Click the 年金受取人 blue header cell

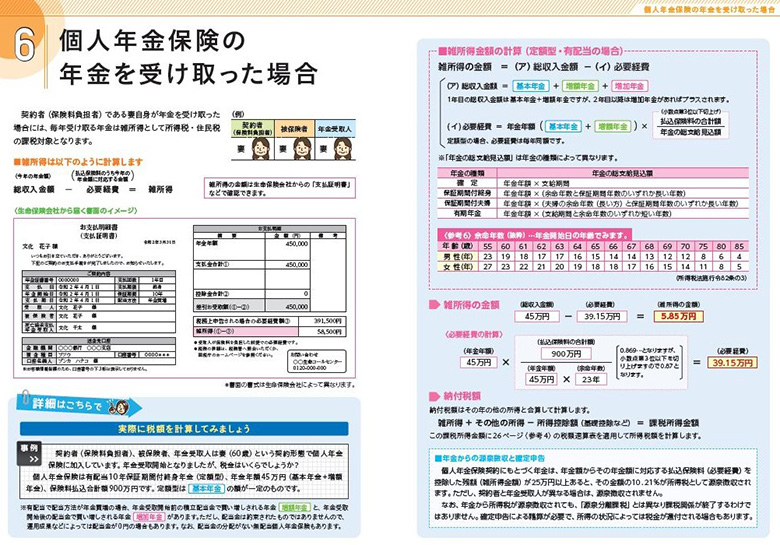(x=335, y=129)
